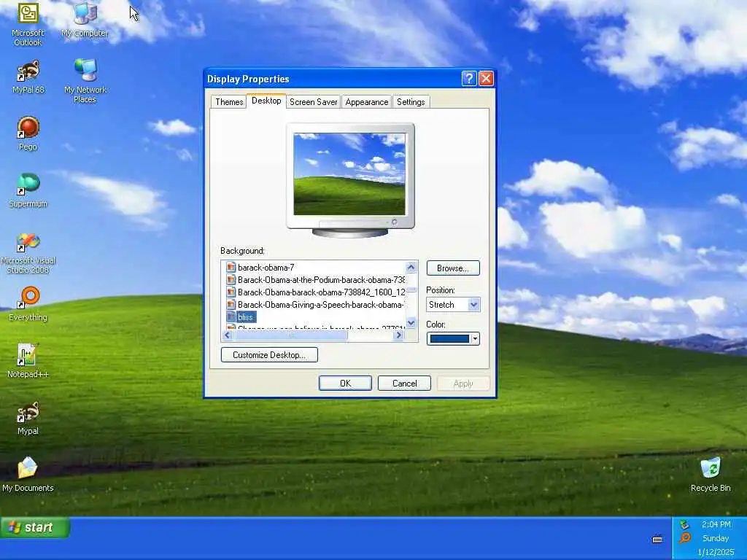Click background list scroll down arrow

click(x=411, y=323)
